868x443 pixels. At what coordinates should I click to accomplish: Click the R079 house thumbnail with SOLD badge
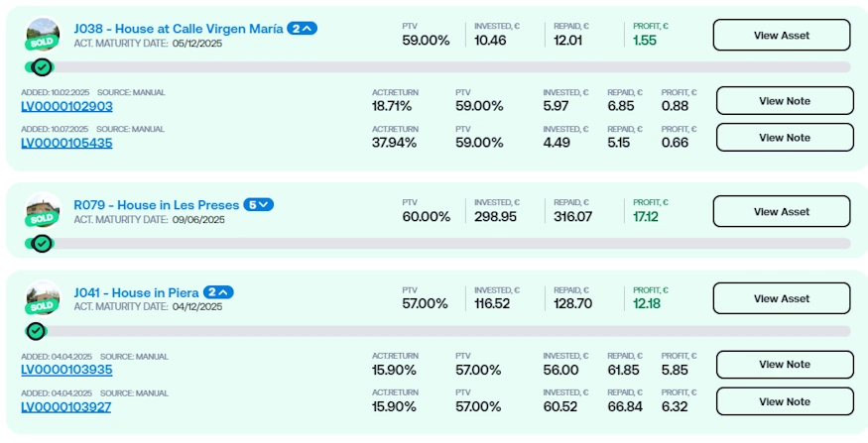tap(42, 210)
